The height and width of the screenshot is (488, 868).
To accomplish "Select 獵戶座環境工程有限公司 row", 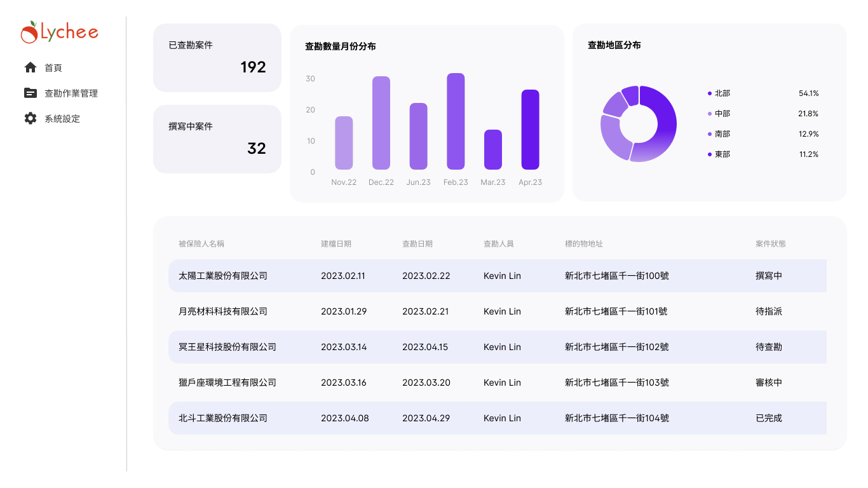I will [x=227, y=383].
